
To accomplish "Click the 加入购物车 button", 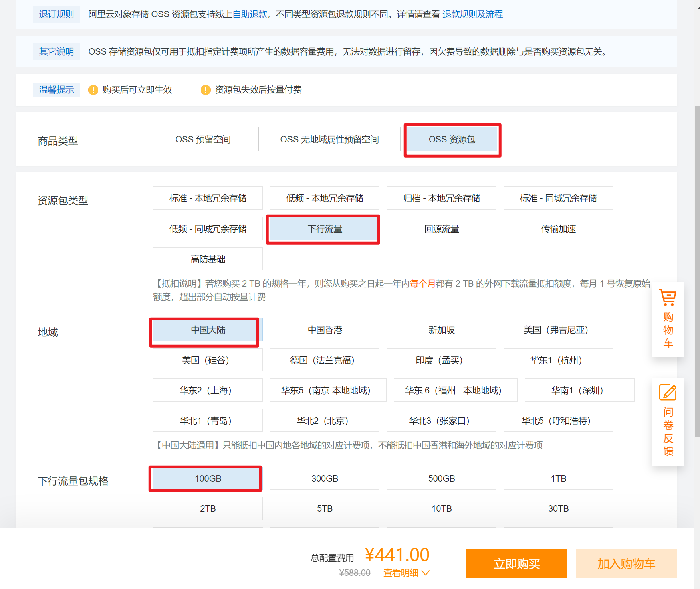I will [x=627, y=564].
